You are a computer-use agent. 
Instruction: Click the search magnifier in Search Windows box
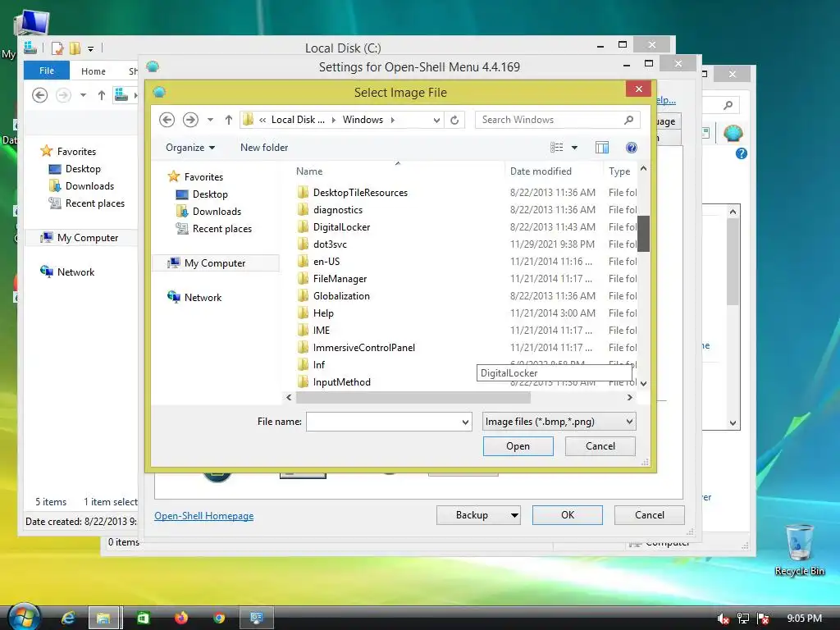pos(629,120)
